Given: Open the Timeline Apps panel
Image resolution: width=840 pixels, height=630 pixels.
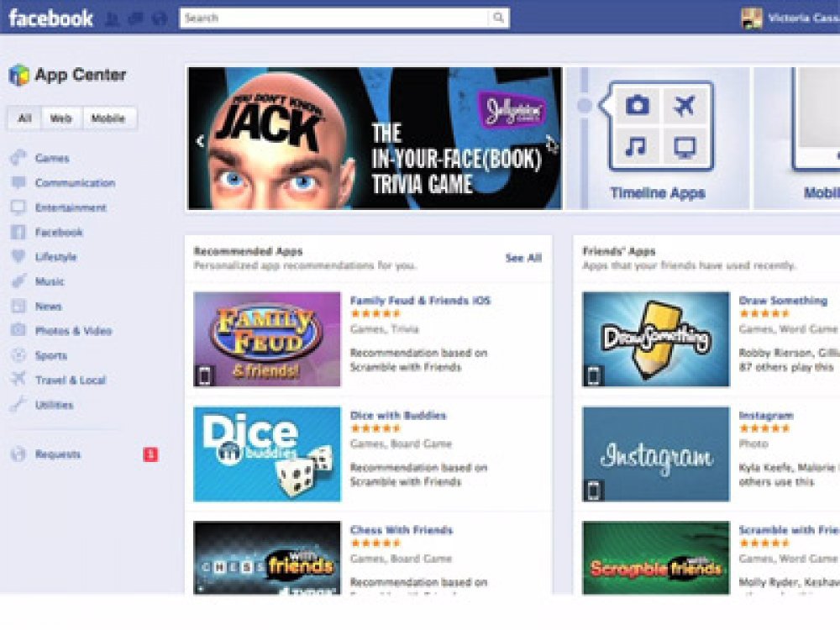Looking at the screenshot, I should [x=658, y=139].
